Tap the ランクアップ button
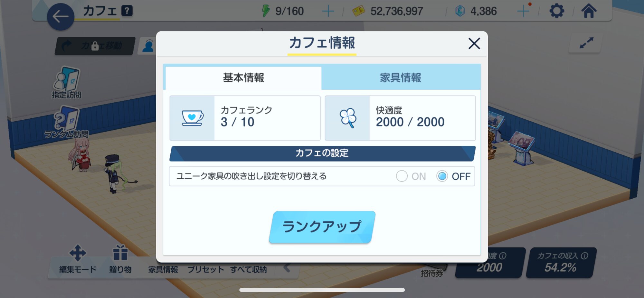The width and height of the screenshot is (644, 298). [322, 227]
